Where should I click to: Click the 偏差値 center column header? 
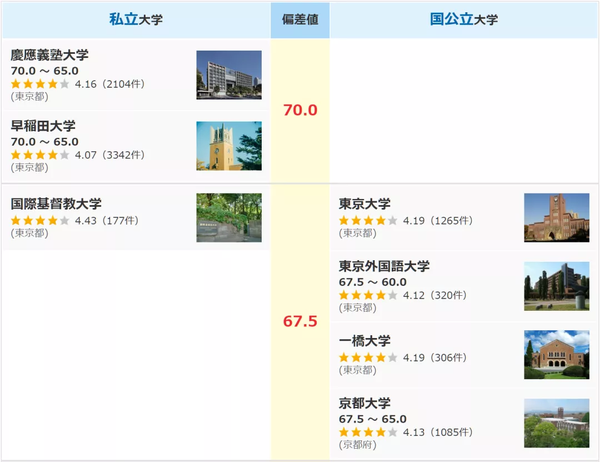(x=300, y=20)
